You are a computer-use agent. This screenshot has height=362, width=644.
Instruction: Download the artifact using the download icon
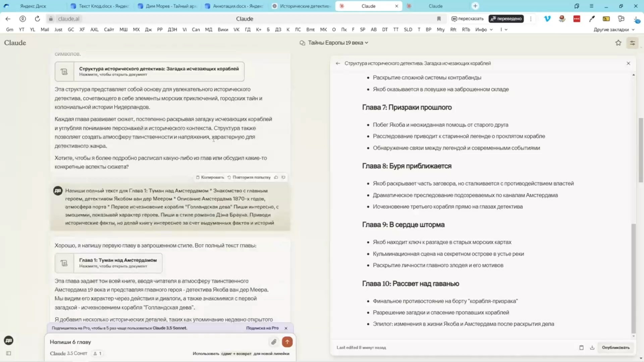click(592, 348)
